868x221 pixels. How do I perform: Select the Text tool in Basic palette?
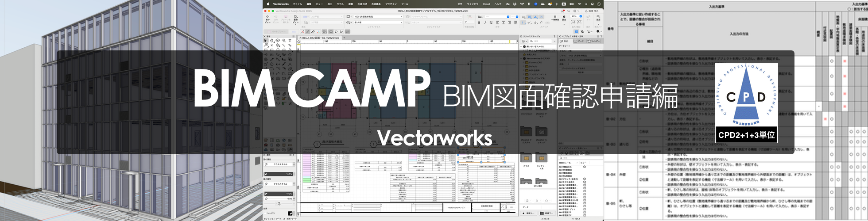tap(290, 41)
